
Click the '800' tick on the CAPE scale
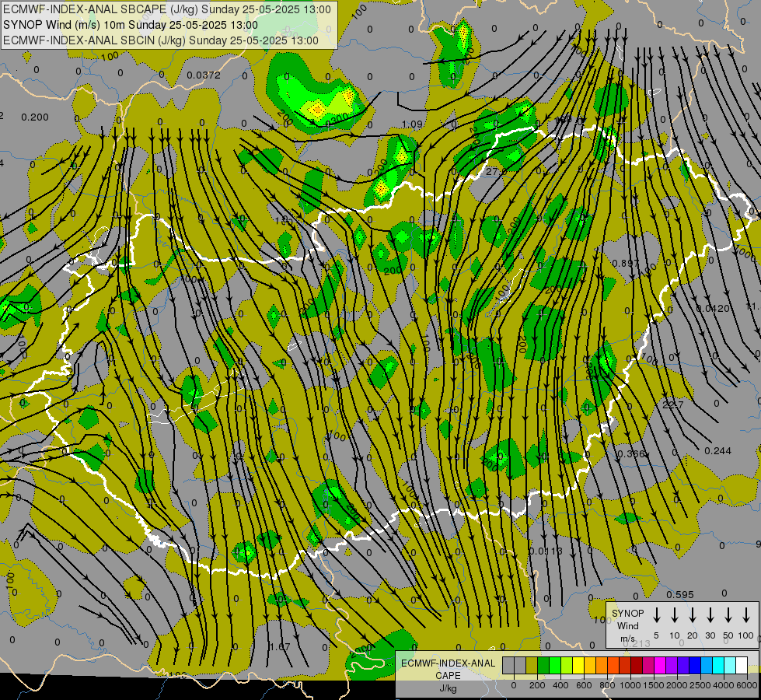pyautogui.click(x=607, y=685)
